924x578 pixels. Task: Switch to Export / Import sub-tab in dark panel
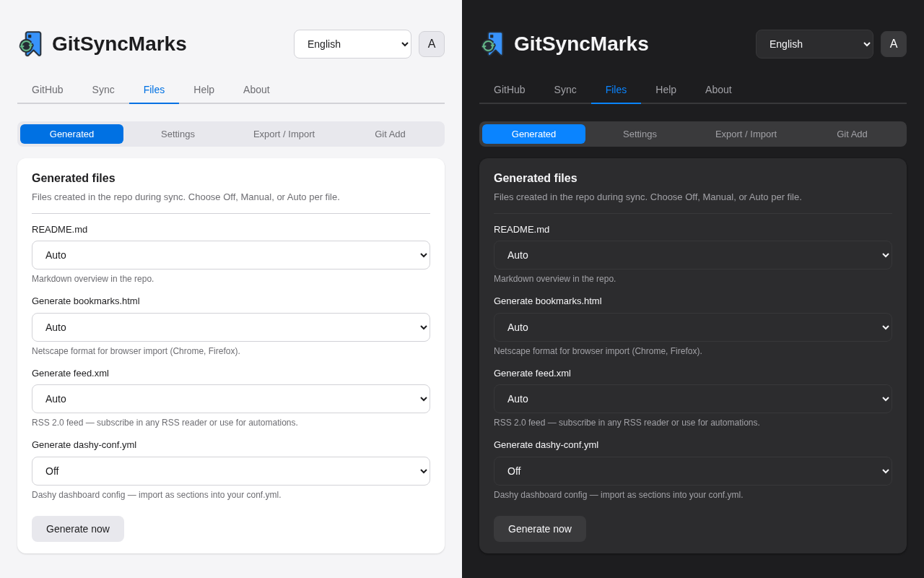coord(746,134)
